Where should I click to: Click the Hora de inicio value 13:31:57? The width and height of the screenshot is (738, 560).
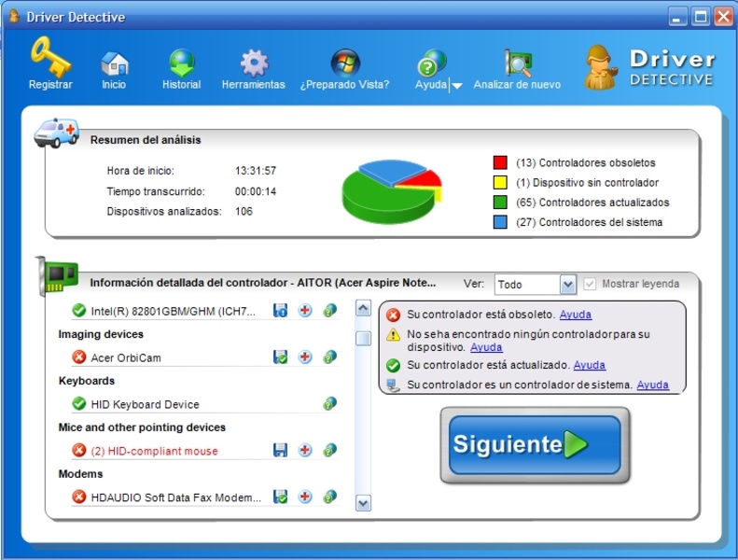(x=256, y=171)
